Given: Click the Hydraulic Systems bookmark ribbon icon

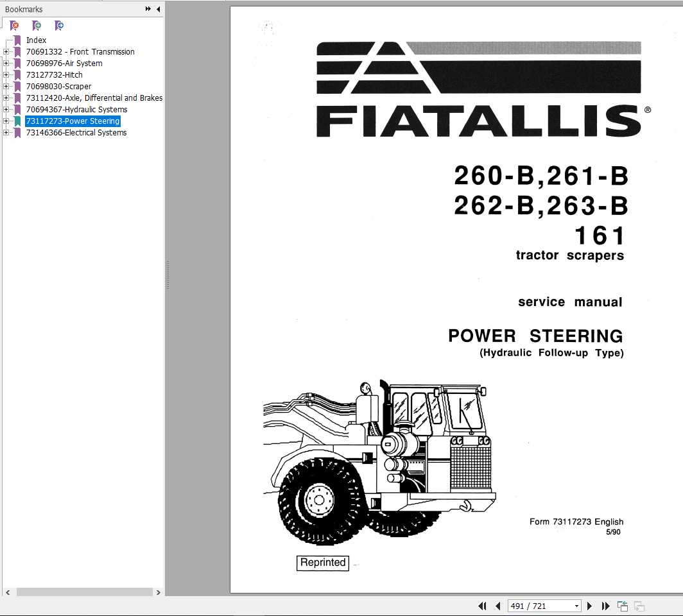Looking at the screenshot, I should pyautogui.click(x=17, y=109).
